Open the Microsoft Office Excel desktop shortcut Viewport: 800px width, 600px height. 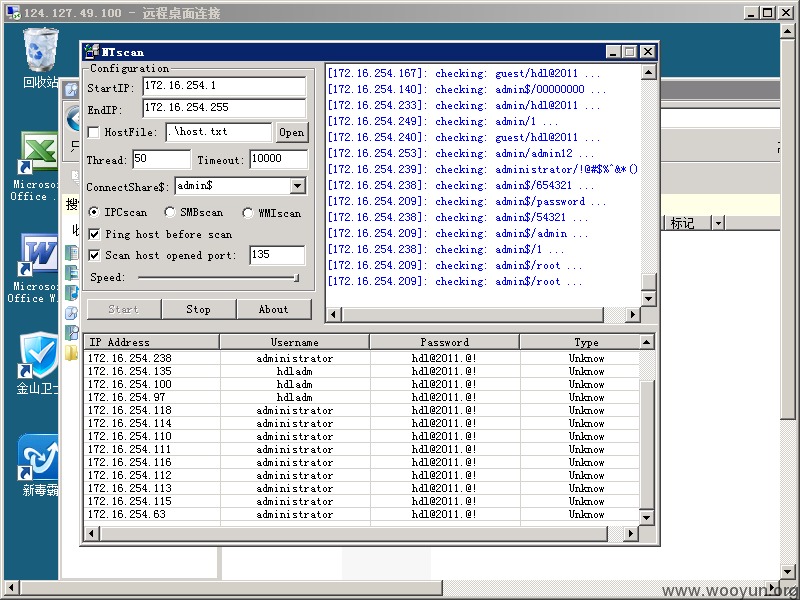click(37, 166)
